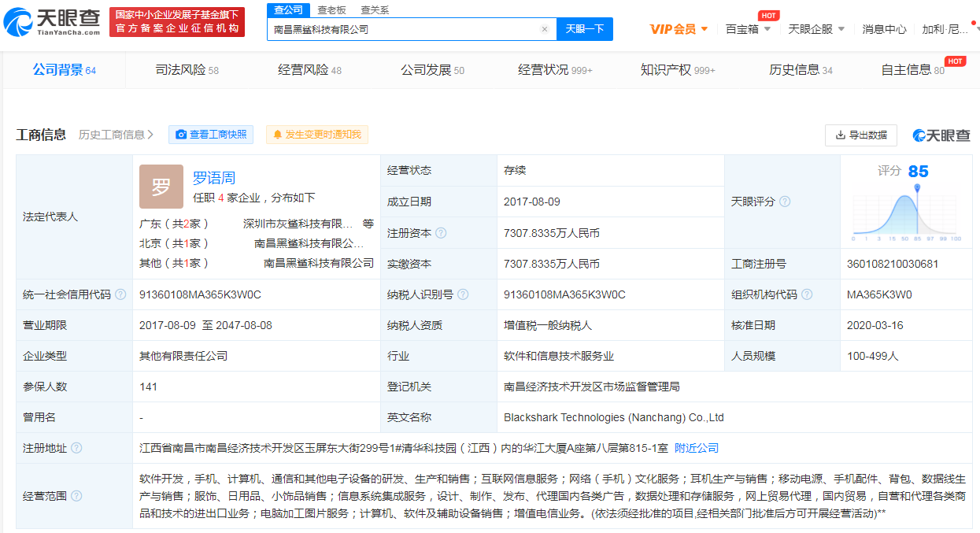The height and width of the screenshot is (533, 980).
Task: Click the help icon next to 注册资本
Action: (x=441, y=233)
